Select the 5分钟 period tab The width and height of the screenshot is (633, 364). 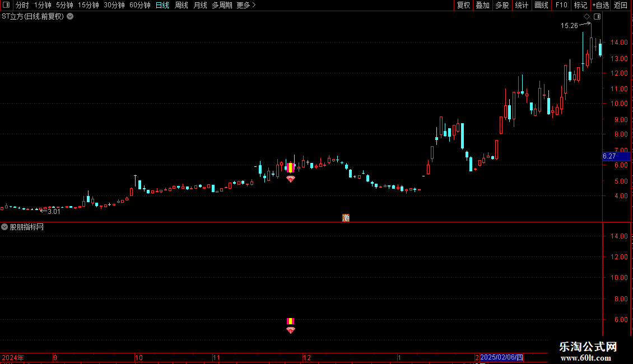tap(64, 5)
